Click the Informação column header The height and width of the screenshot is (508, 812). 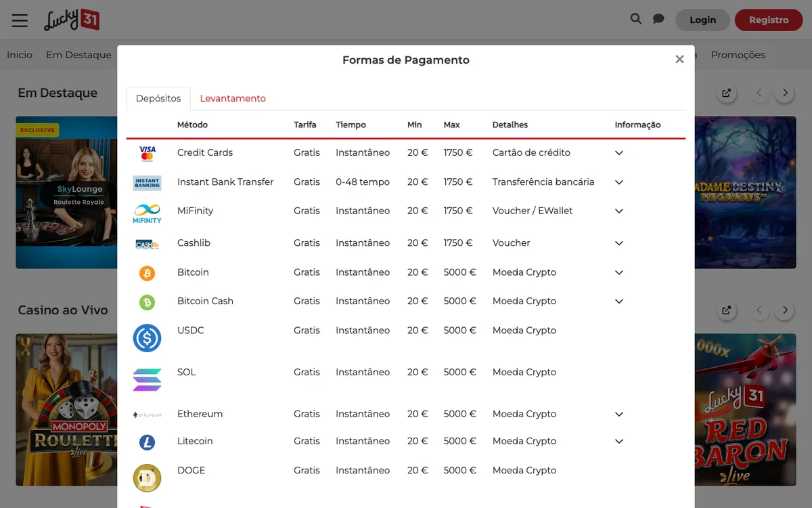click(637, 125)
